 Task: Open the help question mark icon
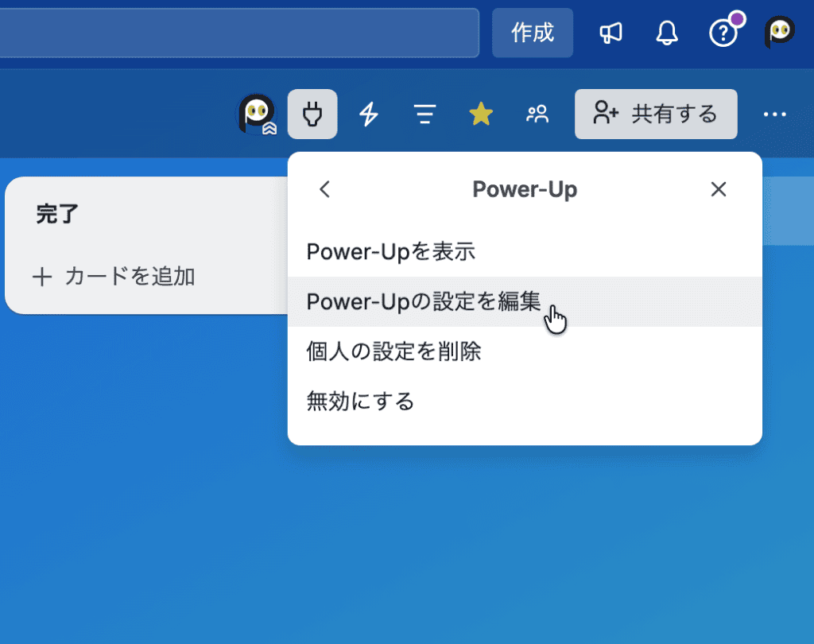723,33
